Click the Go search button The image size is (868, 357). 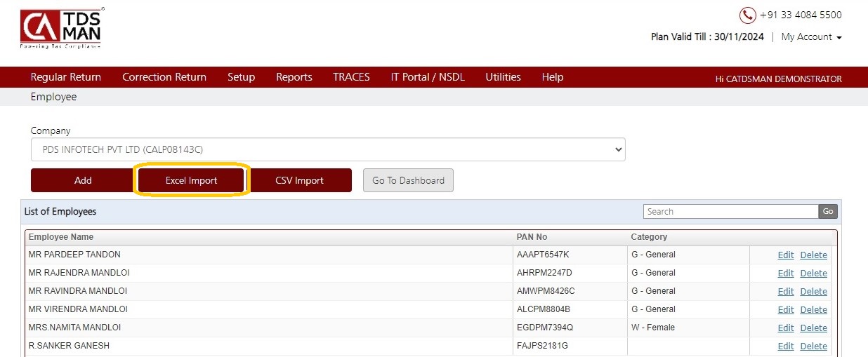click(828, 211)
